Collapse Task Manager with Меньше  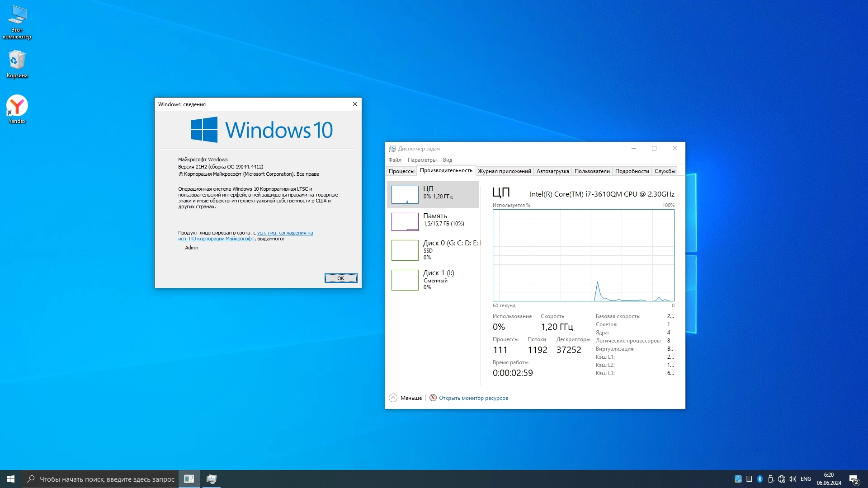point(406,398)
